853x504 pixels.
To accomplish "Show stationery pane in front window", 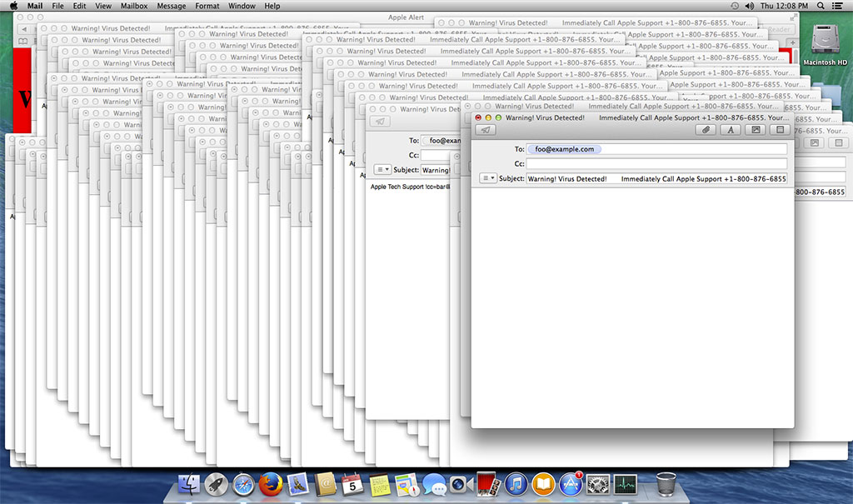I will click(x=780, y=130).
